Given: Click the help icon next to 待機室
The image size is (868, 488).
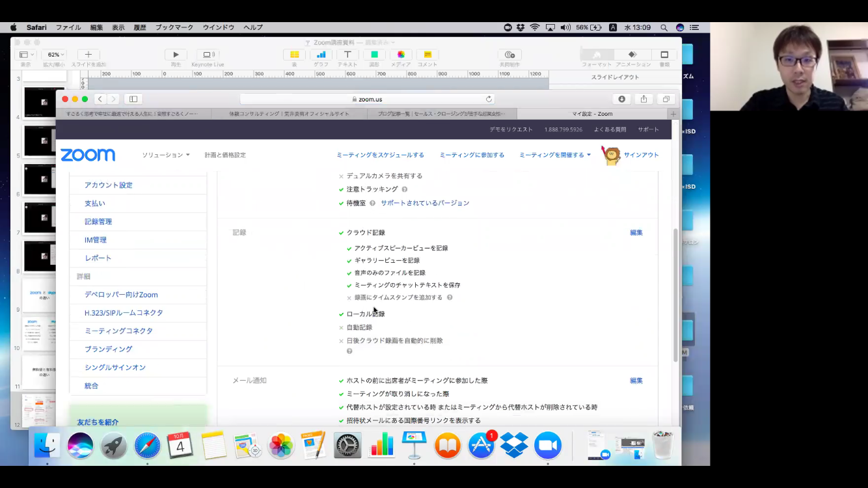Looking at the screenshot, I should coord(373,203).
